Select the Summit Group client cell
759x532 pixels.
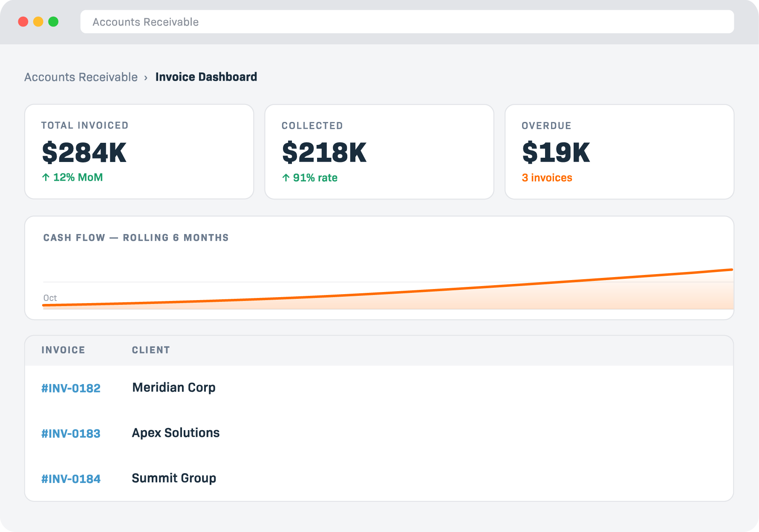(174, 478)
